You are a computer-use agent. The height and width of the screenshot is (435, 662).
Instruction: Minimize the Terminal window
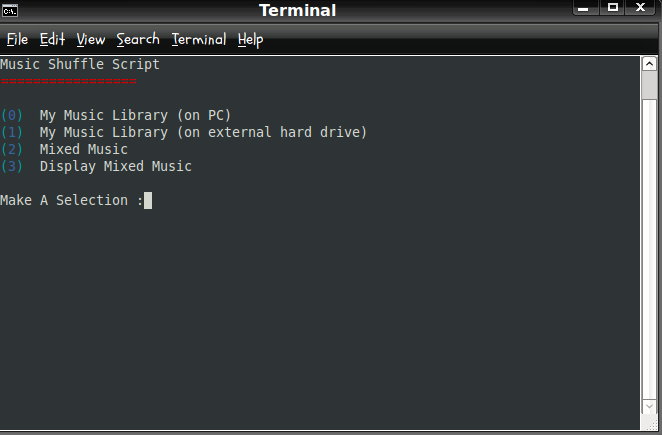click(583, 8)
